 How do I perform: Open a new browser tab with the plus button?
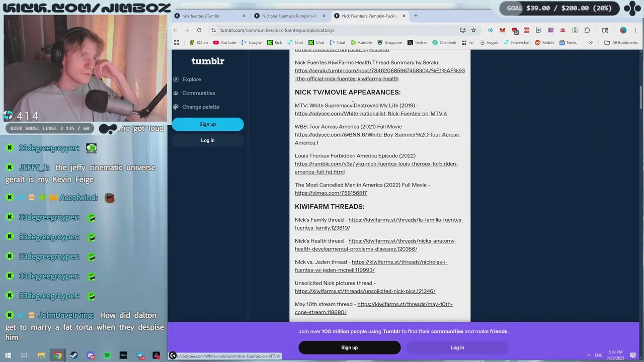[416, 16]
